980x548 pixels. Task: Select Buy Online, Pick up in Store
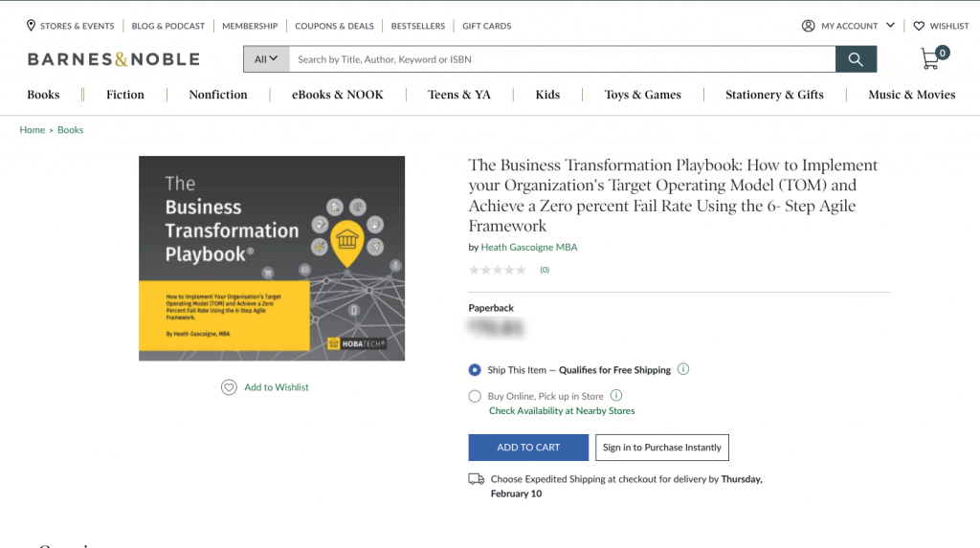coord(475,396)
